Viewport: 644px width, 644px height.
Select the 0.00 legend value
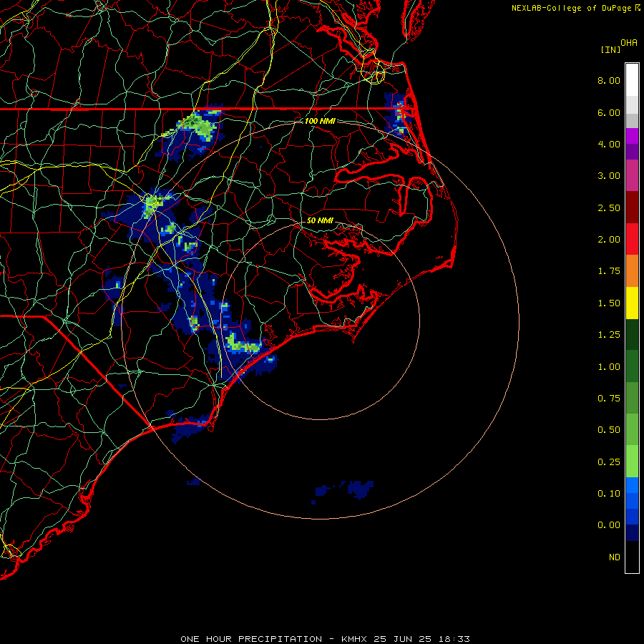click(x=609, y=525)
